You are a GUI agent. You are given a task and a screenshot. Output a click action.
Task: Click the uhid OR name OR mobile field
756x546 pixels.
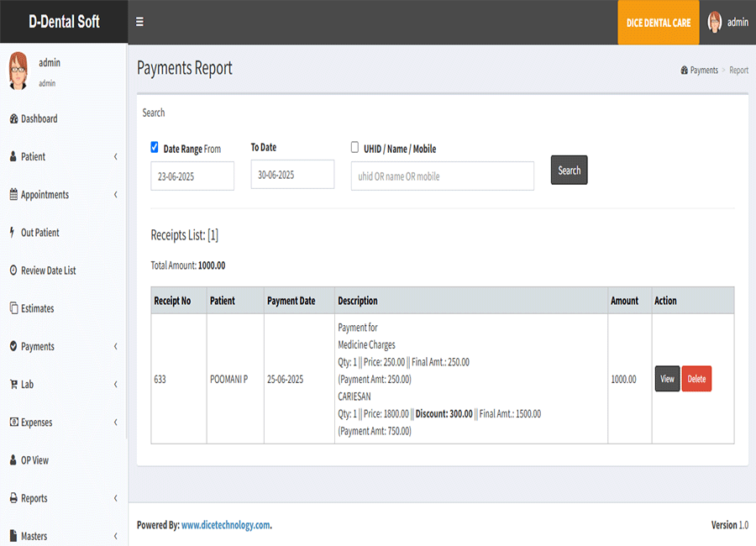442,176
